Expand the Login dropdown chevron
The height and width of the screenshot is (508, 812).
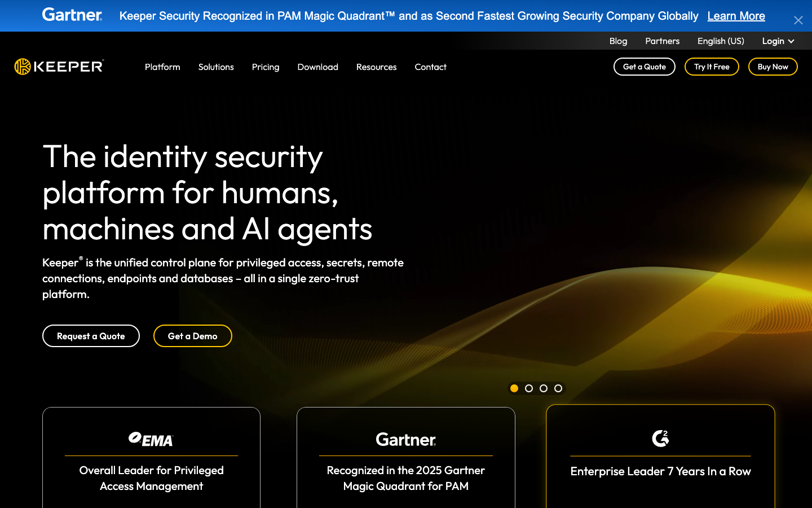791,41
